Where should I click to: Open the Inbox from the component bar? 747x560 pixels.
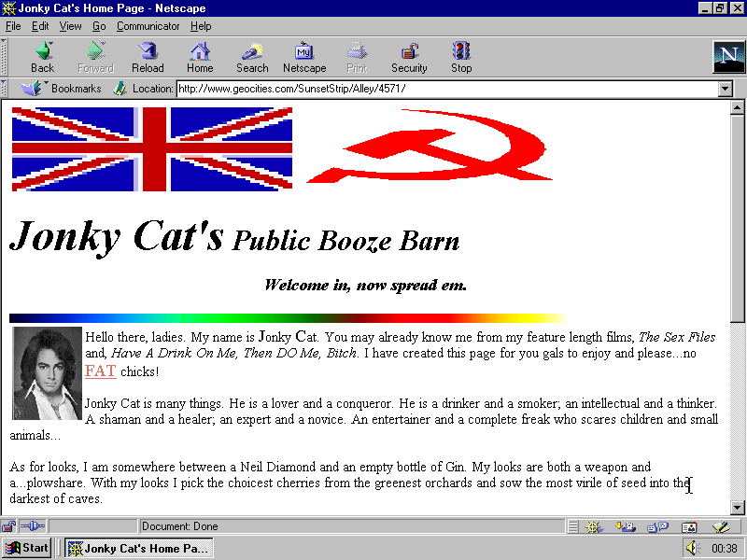pos(625,526)
